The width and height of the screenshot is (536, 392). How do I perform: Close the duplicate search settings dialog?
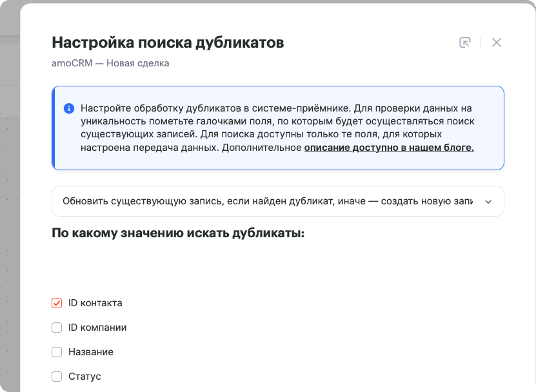coord(497,43)
